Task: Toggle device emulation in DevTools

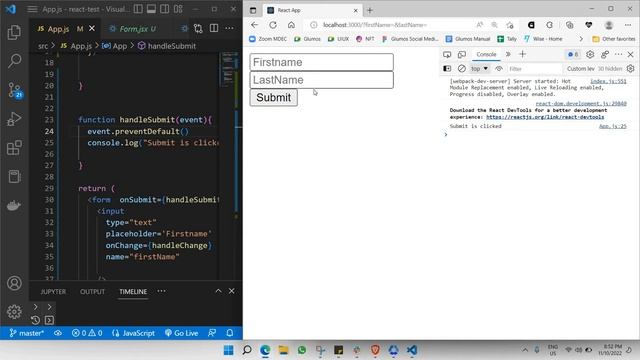Action: pos(462,54)
